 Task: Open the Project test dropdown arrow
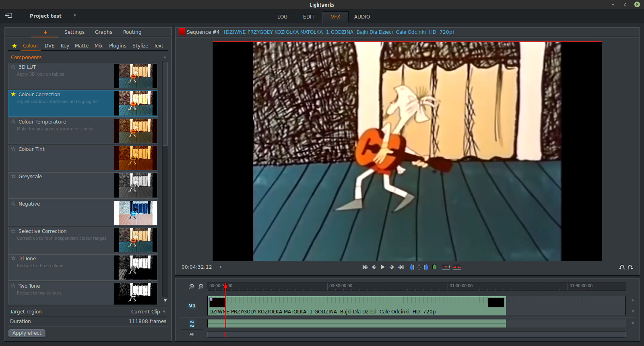coord(74,16)
